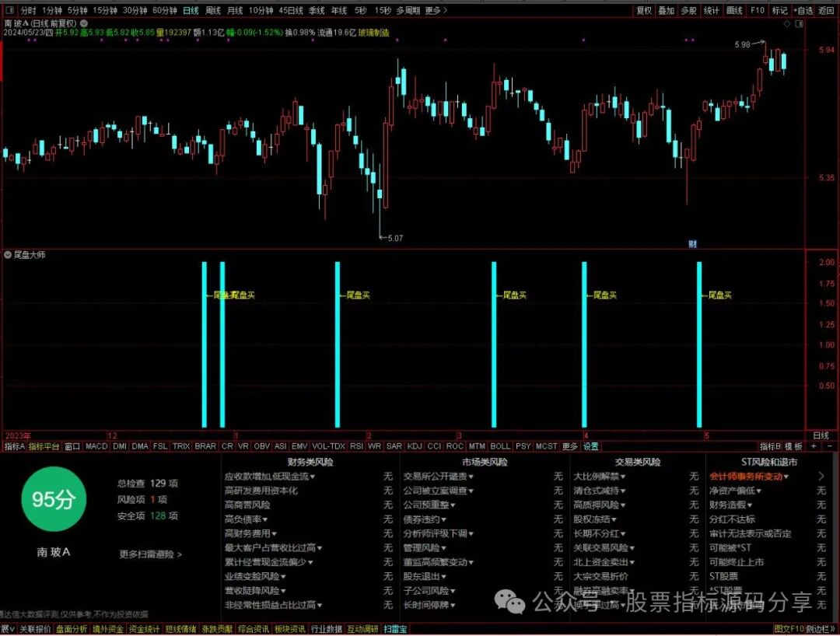Click the small window icon beside the diamond
This screenshot has height=636, width=840.
point(800,24)
